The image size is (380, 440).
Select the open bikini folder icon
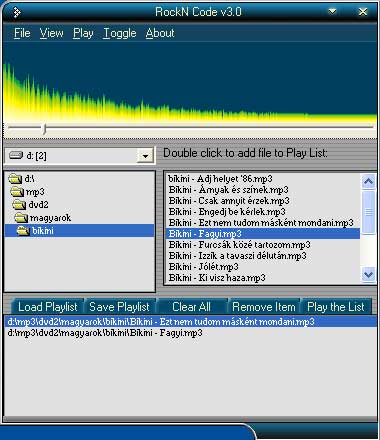(x=23, y=231)
